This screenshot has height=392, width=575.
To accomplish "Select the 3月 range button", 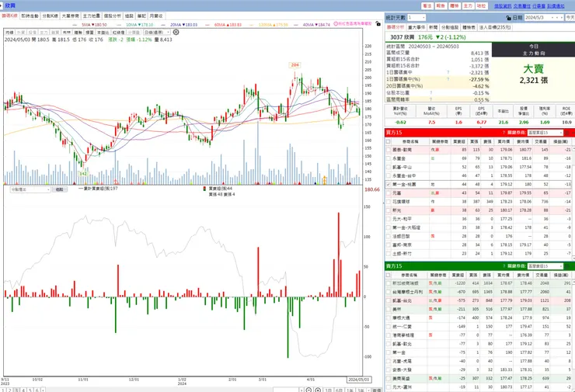I will pos(328,390).
